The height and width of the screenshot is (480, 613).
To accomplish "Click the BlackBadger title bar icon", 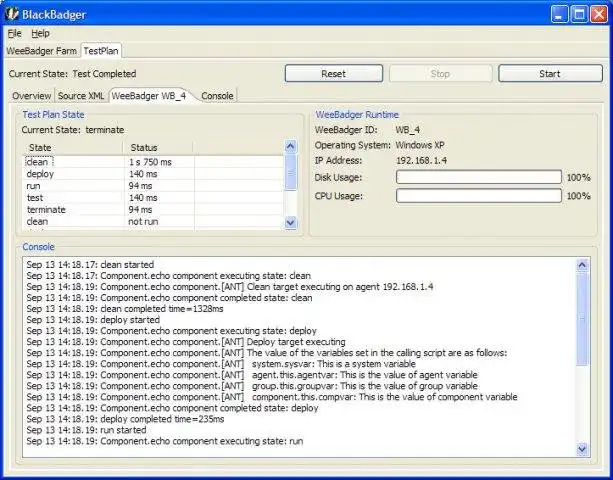I will (11, 14).
